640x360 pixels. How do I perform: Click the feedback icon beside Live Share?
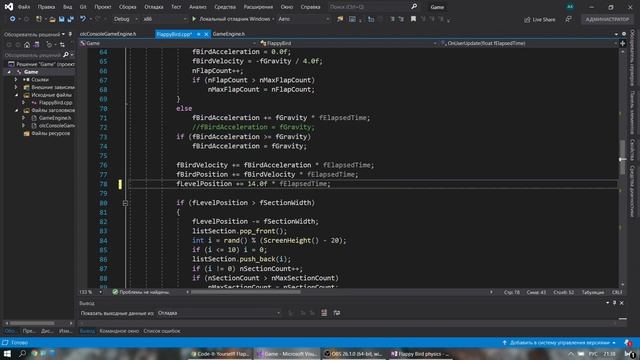coord(568,19)
